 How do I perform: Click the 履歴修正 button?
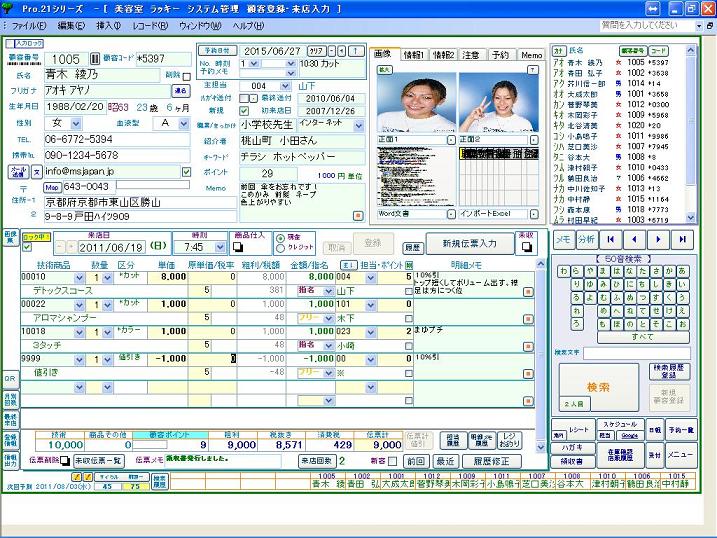491,461
